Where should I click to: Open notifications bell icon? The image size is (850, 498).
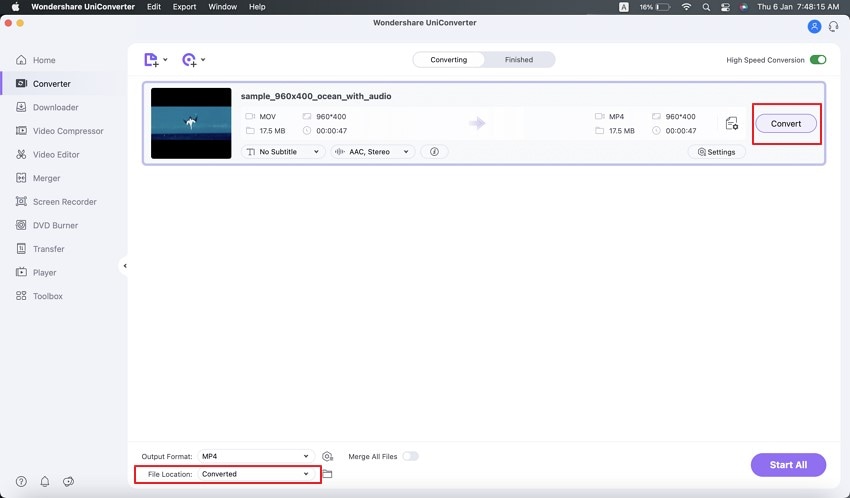pos(45,481)
